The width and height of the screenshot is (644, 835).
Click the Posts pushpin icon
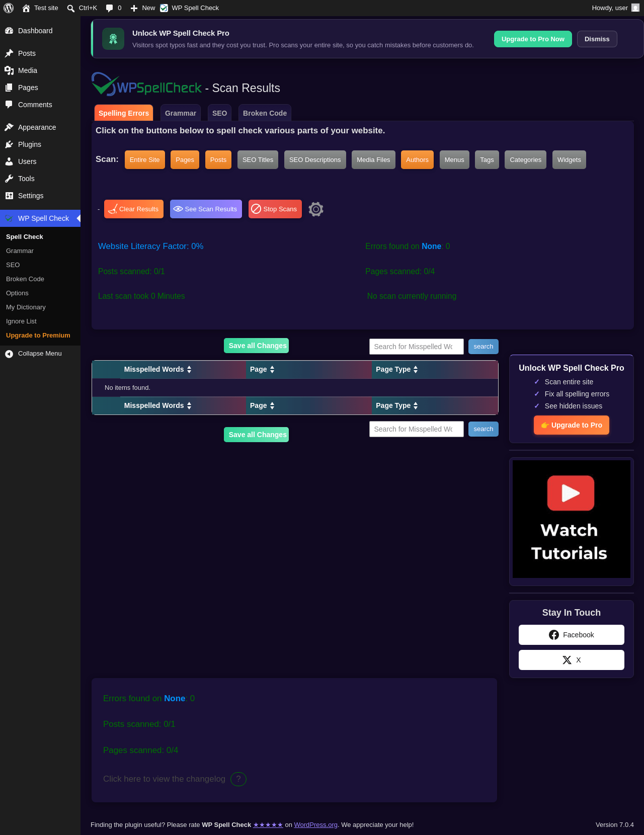(x=9, y=53)
